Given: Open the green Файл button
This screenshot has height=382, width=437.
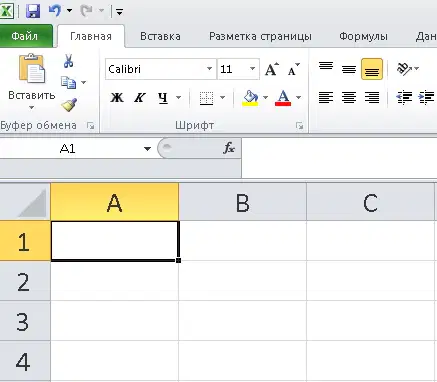Looking at the screenshot, I should [26, 36].
